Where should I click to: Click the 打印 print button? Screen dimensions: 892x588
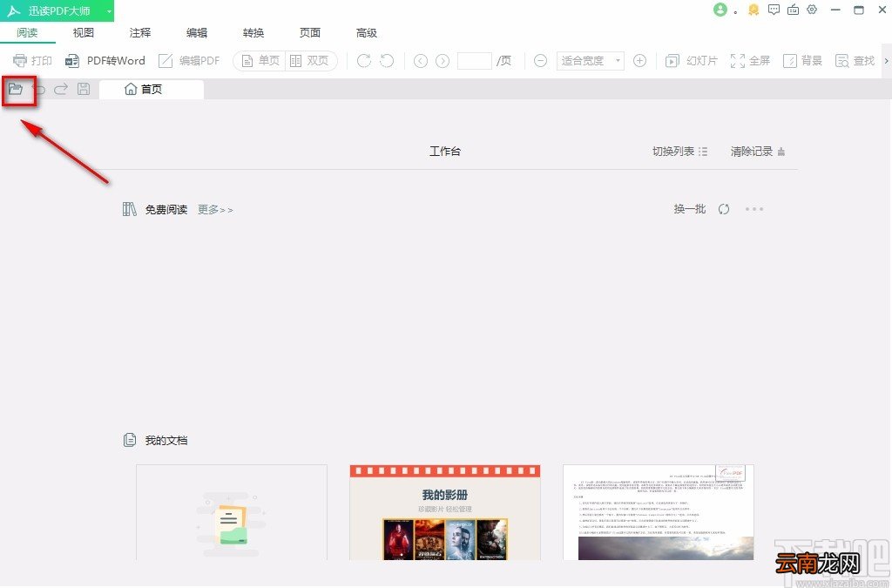point(32,60)
